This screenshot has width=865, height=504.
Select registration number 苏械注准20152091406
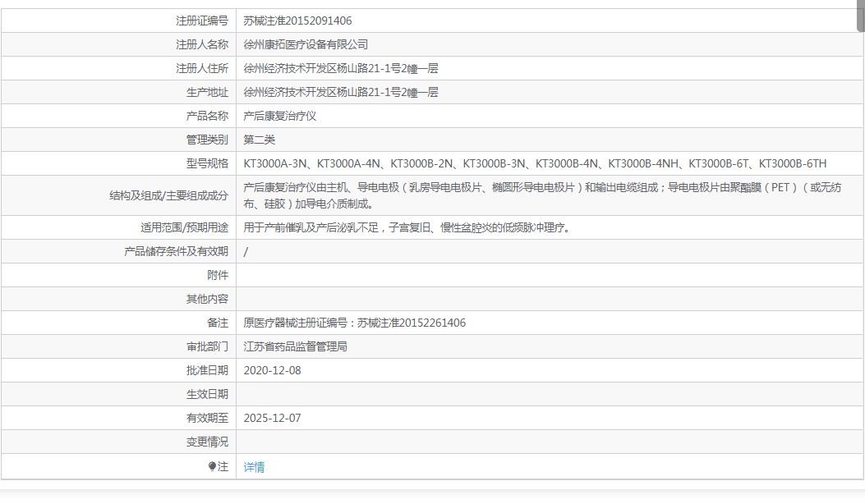(x=297, y=21)
